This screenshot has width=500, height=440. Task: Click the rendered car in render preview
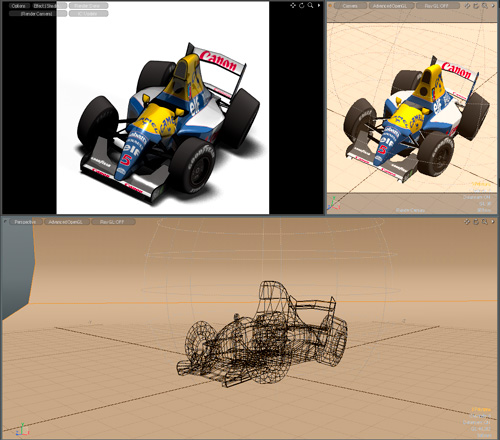168,123
